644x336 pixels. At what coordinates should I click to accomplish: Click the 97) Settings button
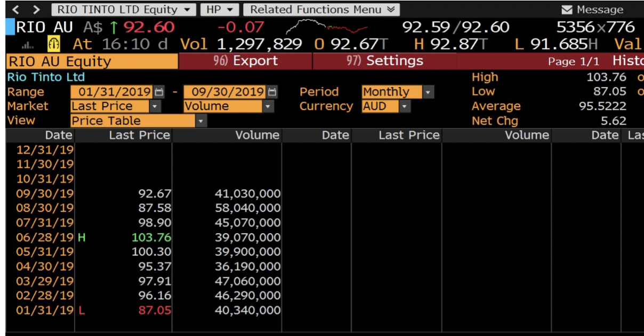coord(384,61)
